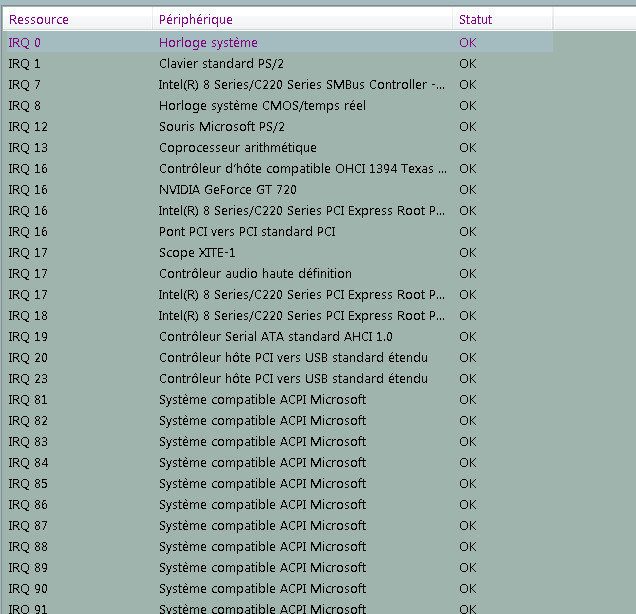Select Horloge système CMOS/temps réel row
This screenshot has width=636, height=614.
(x=262, y=105)
